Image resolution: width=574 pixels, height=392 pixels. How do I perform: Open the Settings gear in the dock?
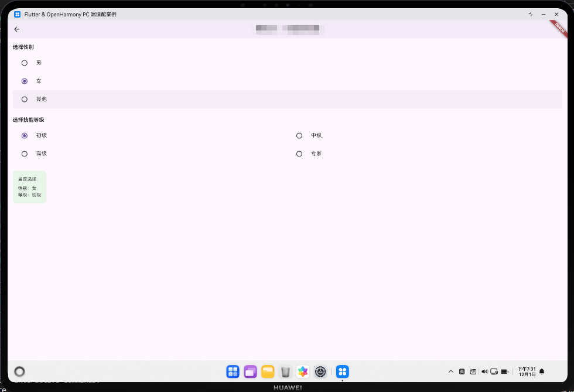coord(320,372)
